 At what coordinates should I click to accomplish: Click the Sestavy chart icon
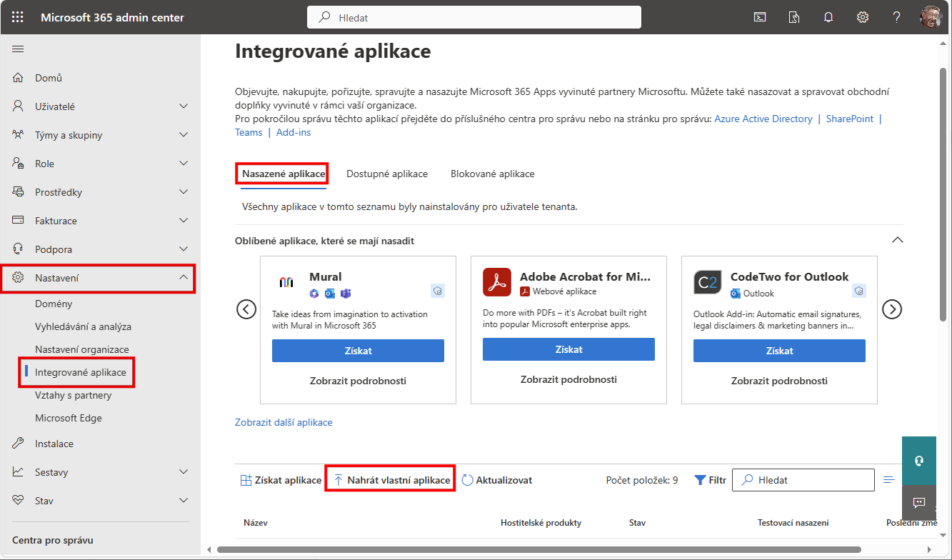19,472
